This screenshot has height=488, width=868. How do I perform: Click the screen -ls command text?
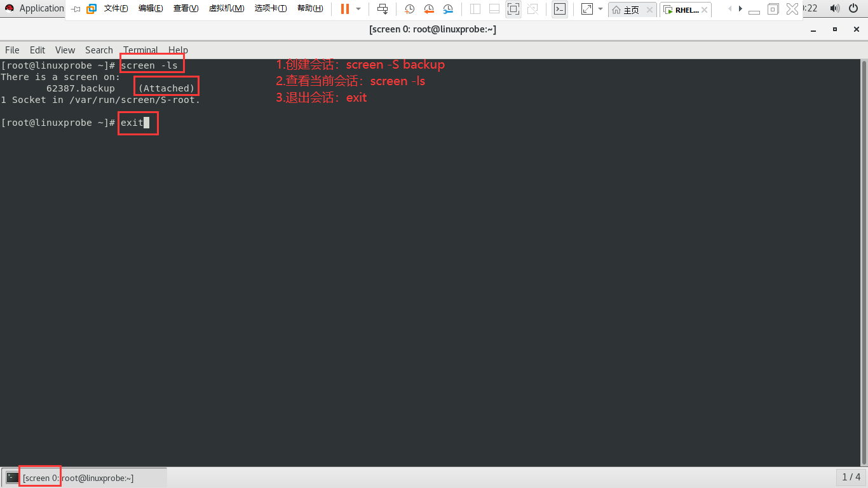149,65
